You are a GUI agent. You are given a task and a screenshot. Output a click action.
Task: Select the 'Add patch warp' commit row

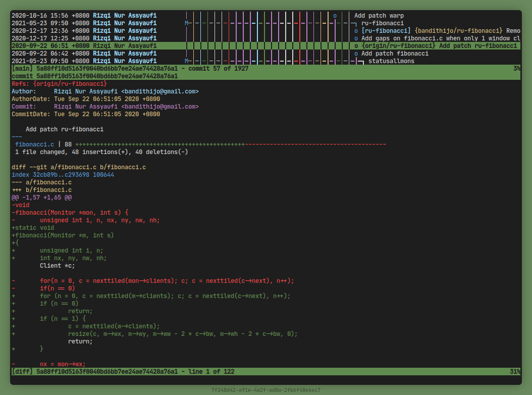[x=379, y=16]
